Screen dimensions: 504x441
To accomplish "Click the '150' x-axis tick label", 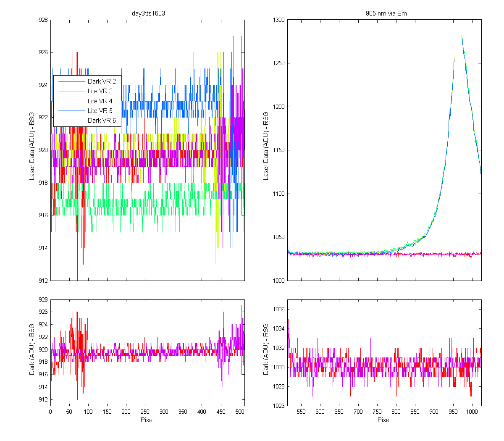I will (x=107, y=412).
